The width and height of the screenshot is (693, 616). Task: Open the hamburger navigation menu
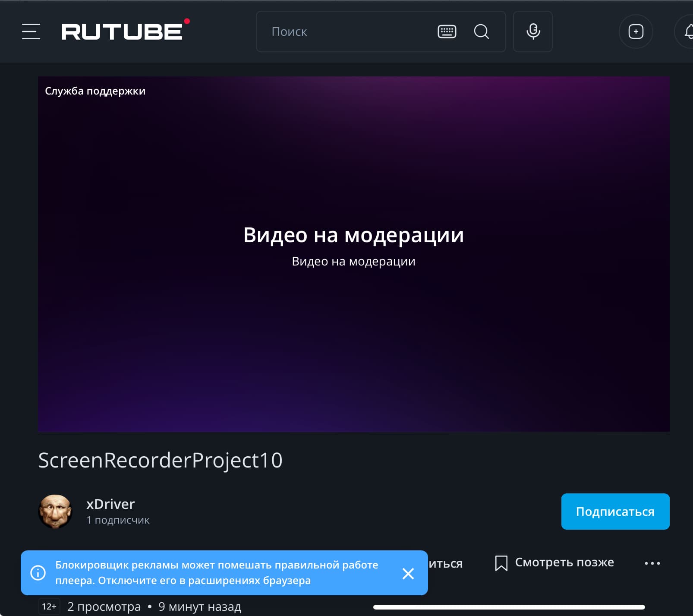(31, 32)
